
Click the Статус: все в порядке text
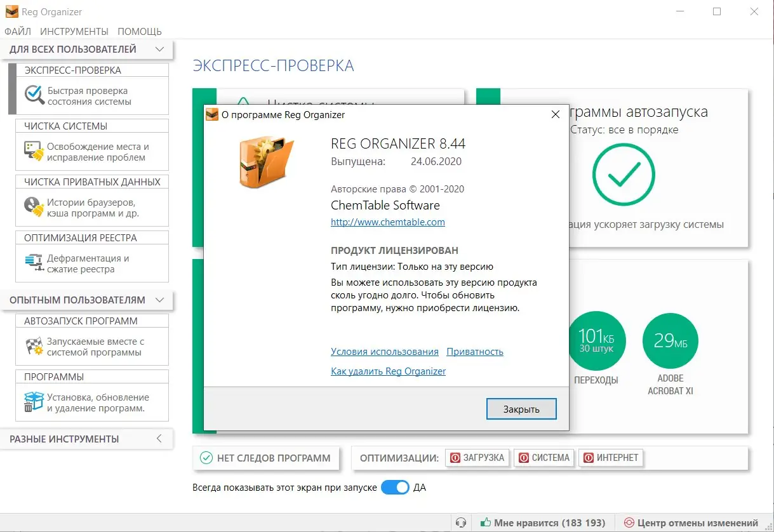tap(624, 130)
